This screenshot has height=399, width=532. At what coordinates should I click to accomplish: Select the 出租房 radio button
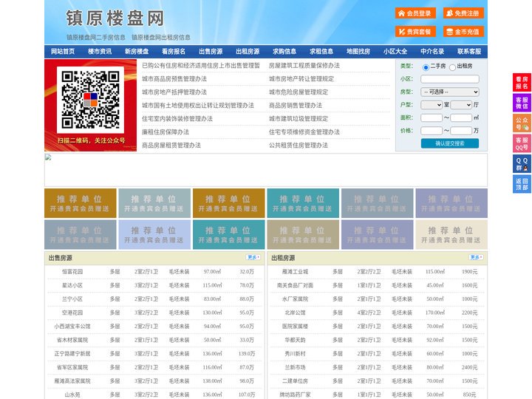point(452,67)
